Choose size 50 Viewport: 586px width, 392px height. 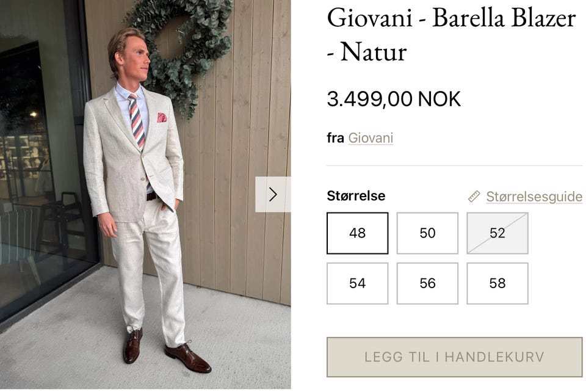click(427, 233)
